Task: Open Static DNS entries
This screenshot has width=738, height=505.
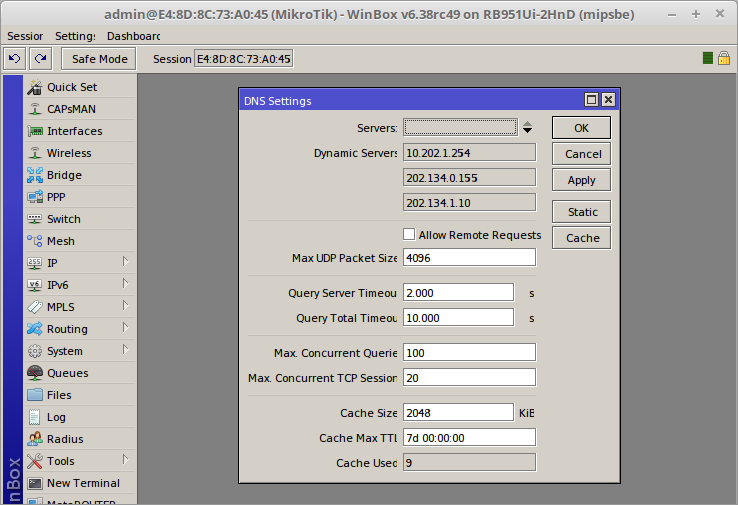Action: tap(581, 212)
